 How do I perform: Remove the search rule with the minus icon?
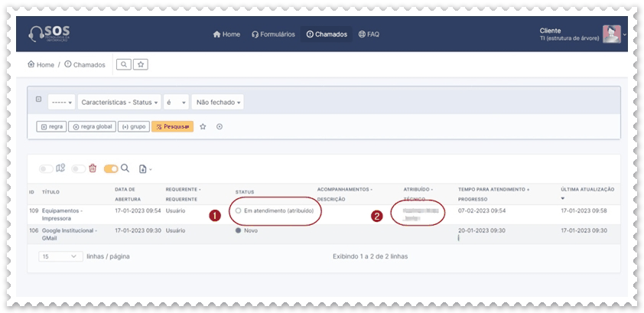pos(38,99)
